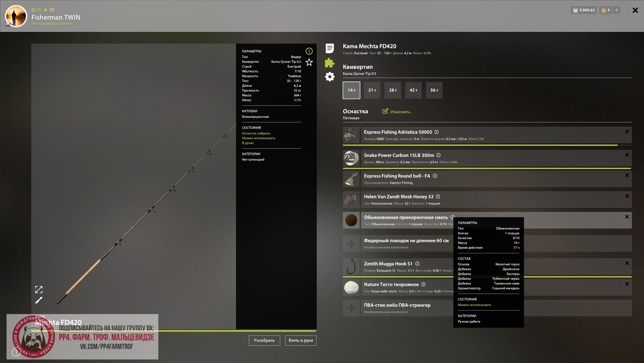Show info for Helen Van Zandt Mesh Honey 32
The width and height of the screenshot is (644, 363).
pos(438,197)
